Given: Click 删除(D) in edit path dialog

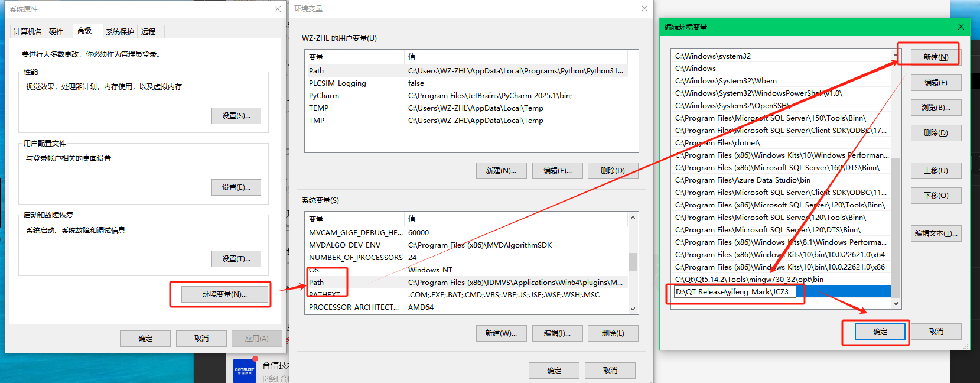Looking at the screenshot, I should [x=936, y=133].
